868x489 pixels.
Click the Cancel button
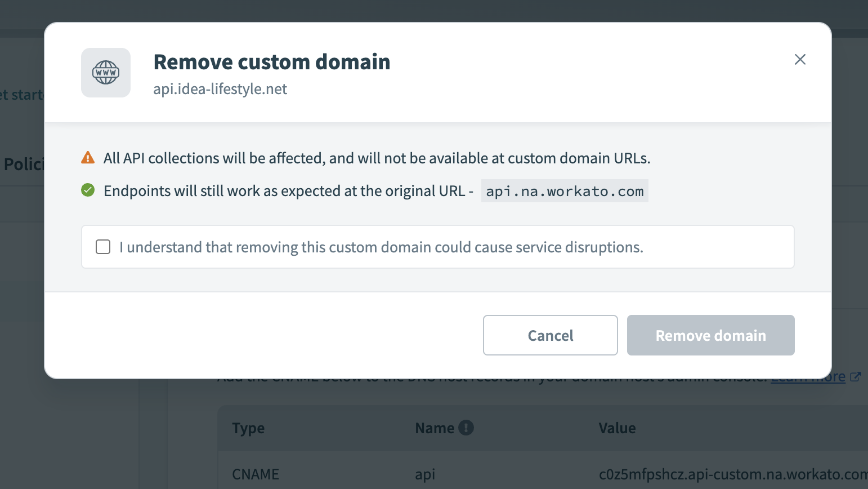click(x=550, y=335)
